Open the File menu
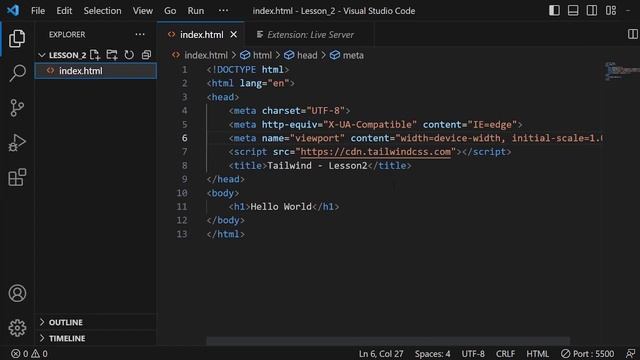 point(38,11)
